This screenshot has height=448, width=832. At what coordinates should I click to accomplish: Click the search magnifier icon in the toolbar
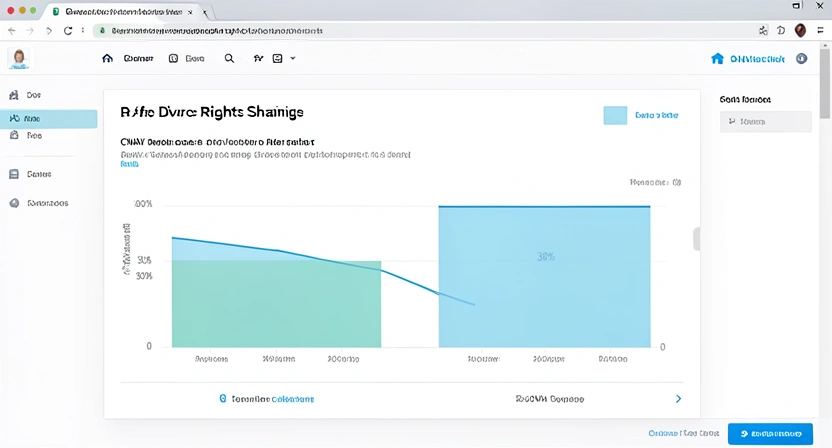pos(229,59)
